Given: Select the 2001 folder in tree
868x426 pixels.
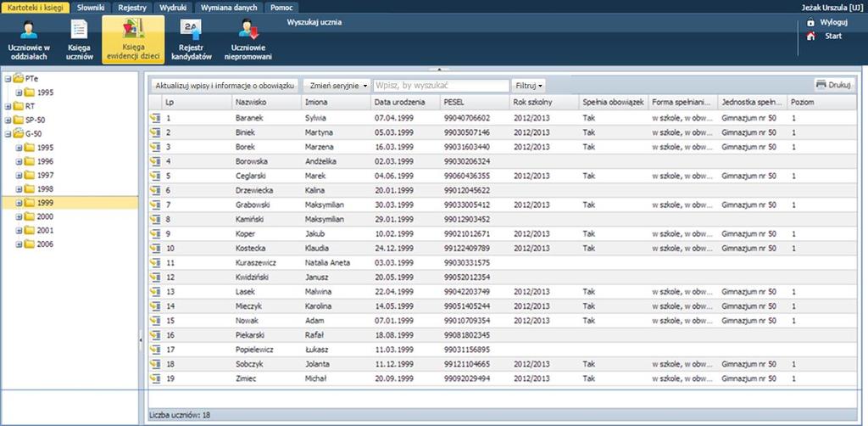Looking at the screenshot, I should (45, 231).
